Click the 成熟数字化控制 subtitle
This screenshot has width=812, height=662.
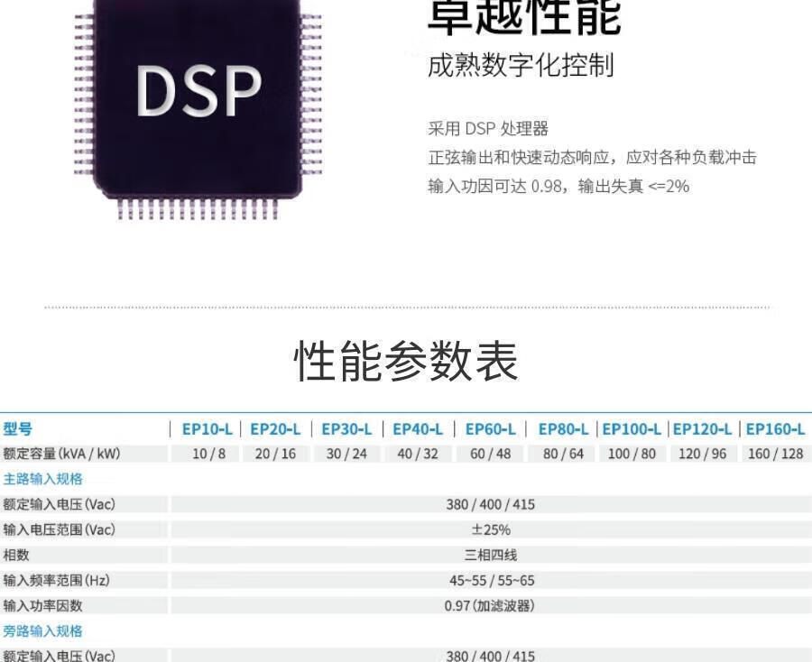click(x=521, y=66)
